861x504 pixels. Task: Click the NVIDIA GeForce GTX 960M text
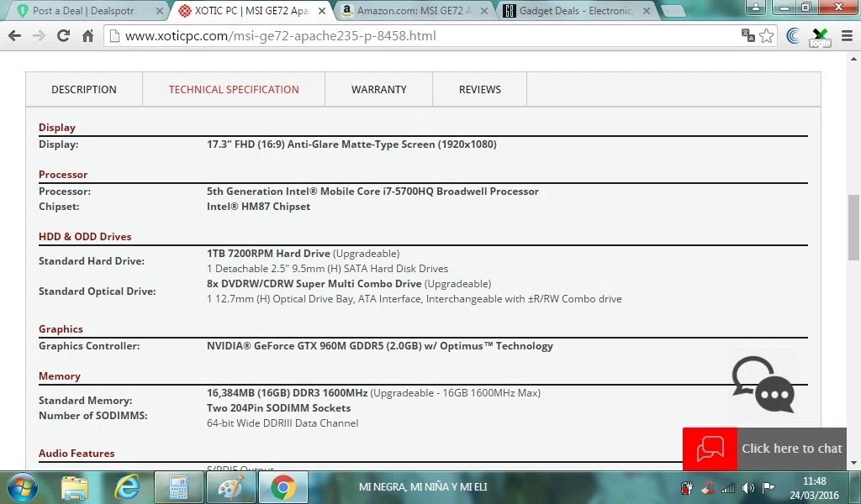click(380, 346)
